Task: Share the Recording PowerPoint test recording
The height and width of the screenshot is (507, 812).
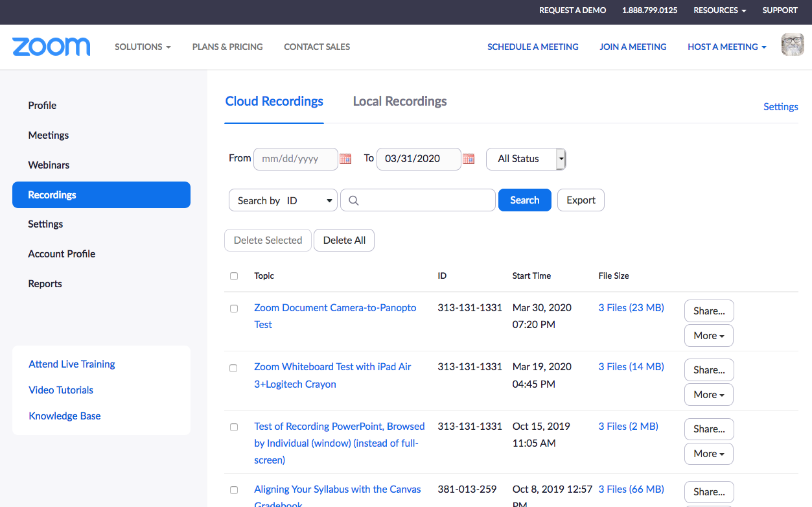Action: (x=709, y=429)
